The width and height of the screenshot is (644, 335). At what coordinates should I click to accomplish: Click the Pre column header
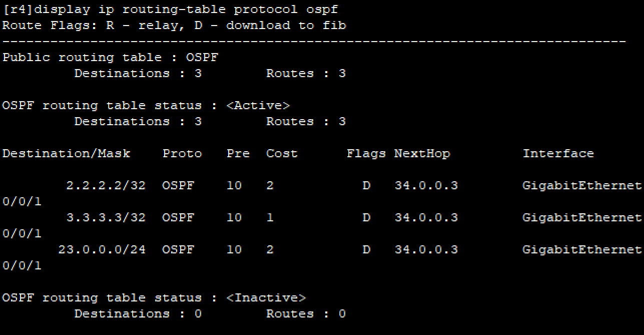pos(238,154)
